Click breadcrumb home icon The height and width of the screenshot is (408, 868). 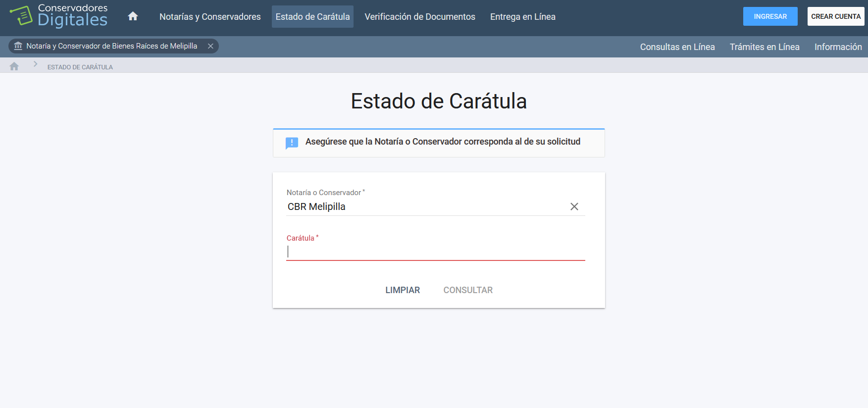pos(14,66)
